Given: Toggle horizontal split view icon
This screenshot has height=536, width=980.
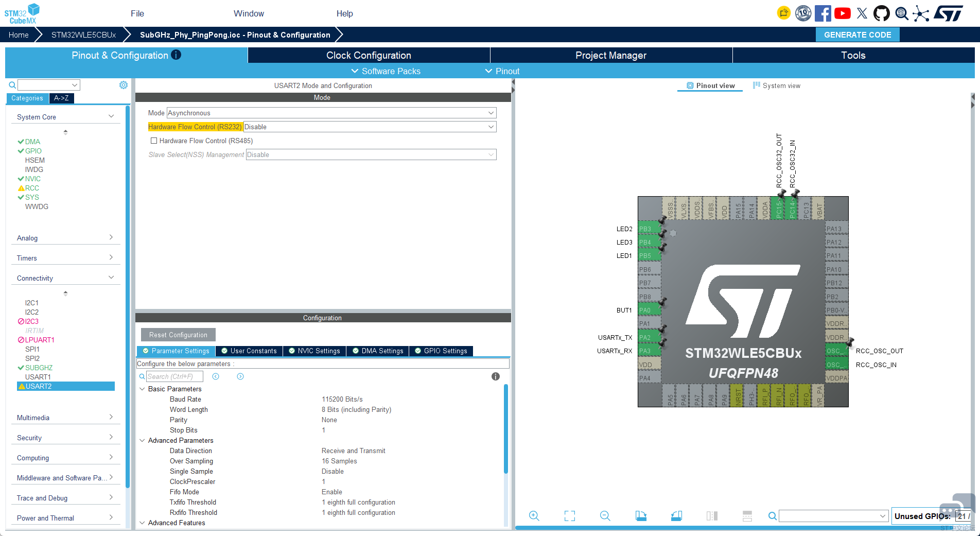Looking at the screenshot, I should pos(747,516).
